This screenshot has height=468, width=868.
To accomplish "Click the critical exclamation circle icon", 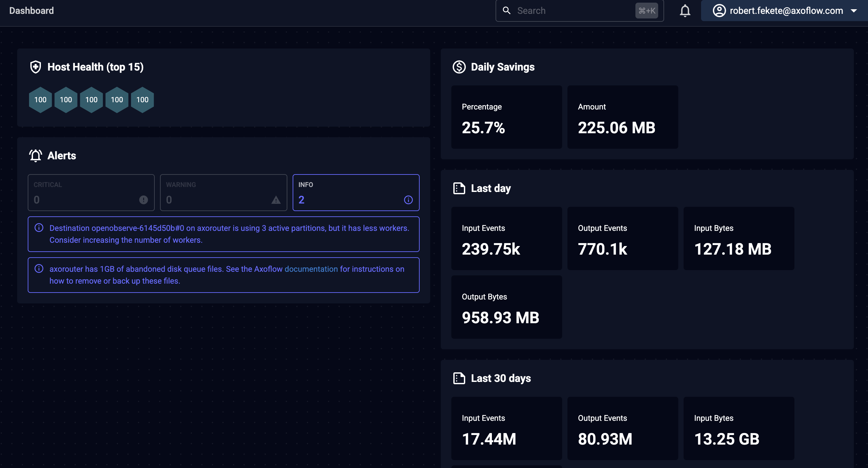I will click(144, 200).
